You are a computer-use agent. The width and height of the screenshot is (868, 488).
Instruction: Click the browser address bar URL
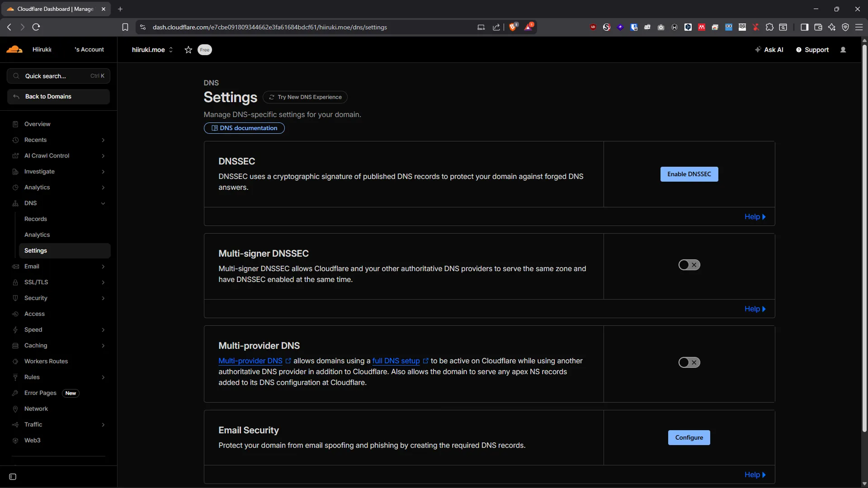pyautogui.click(x=270, y=27)
